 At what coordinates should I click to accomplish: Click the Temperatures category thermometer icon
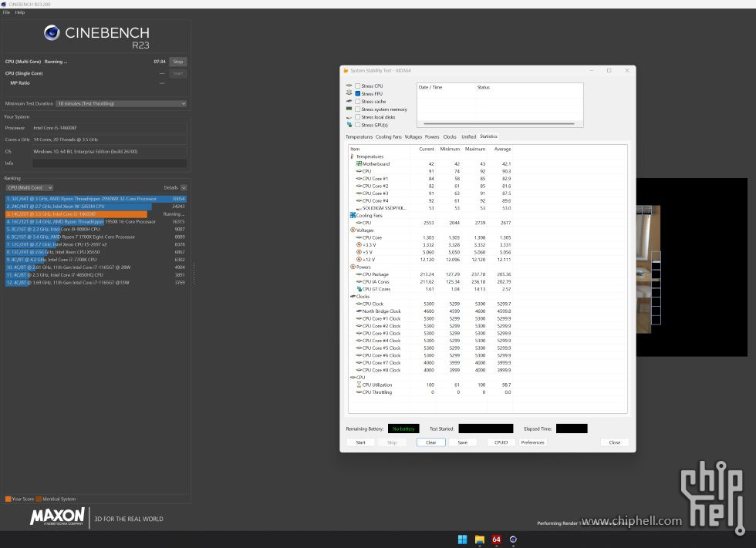coord(352,156)
